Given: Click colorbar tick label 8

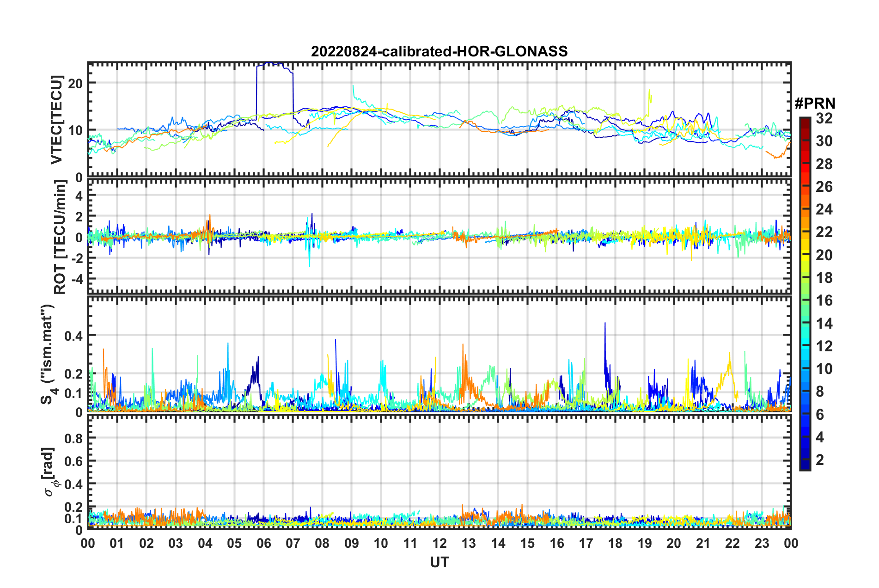Looking at the screenshot, I should tap(820, 392).
